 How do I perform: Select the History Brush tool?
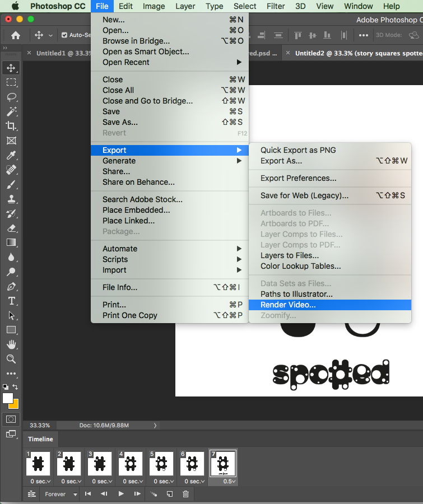click(11, 213)
